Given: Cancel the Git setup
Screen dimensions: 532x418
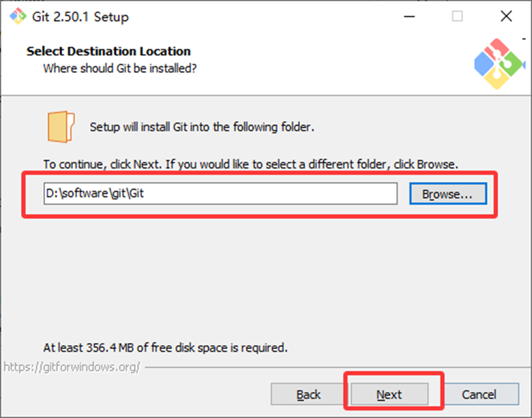Looking at the screenshot, I should click(479, 394).
